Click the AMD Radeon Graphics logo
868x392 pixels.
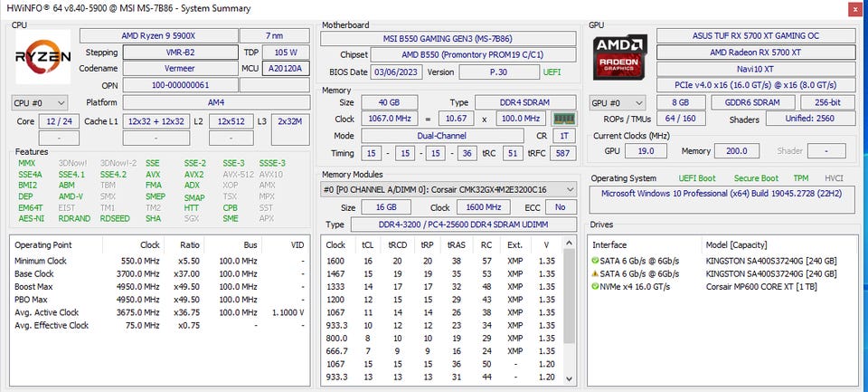[x=620, y=57]
